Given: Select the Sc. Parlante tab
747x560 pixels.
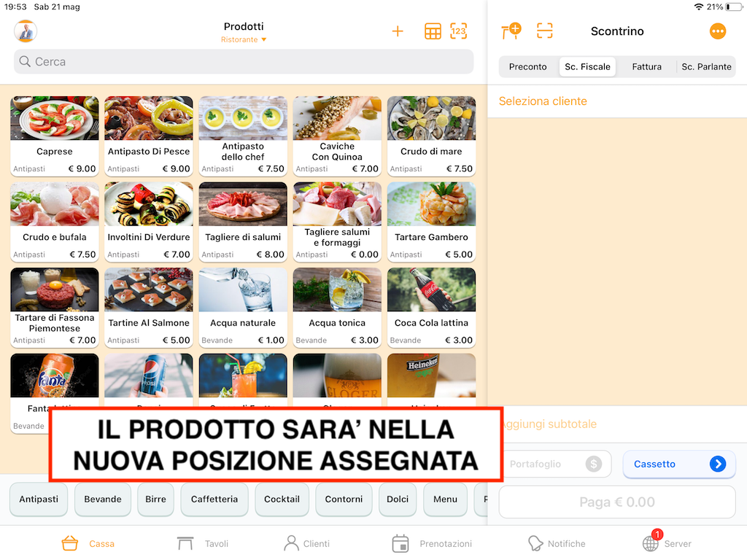Looking at the screenshot, I should (x=706, y=66).
